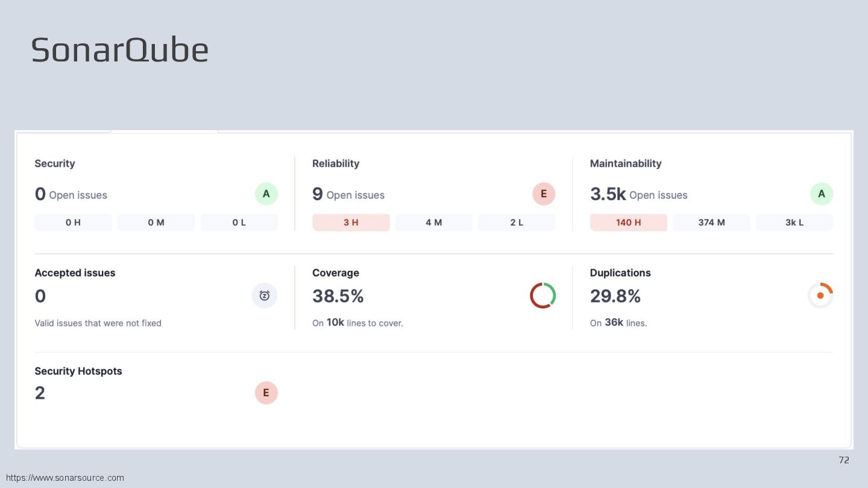Click the Security Hotspots E badge
Viewport: 868px width, 488px height.
tap(266, 393)
